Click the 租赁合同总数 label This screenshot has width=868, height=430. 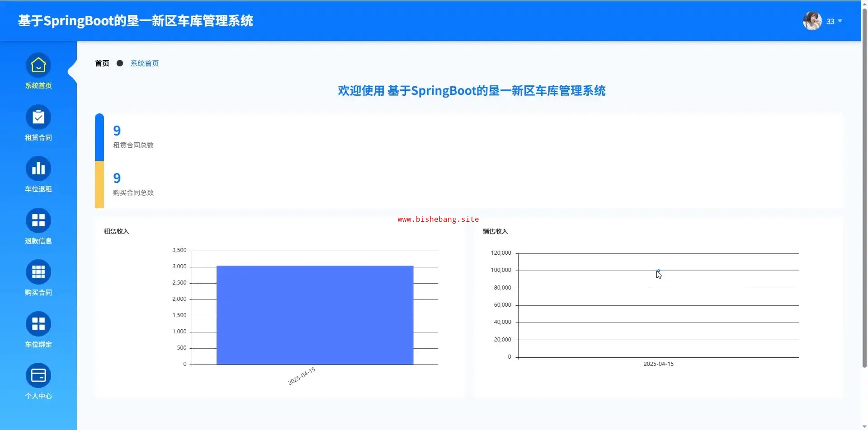coord(133,145)
